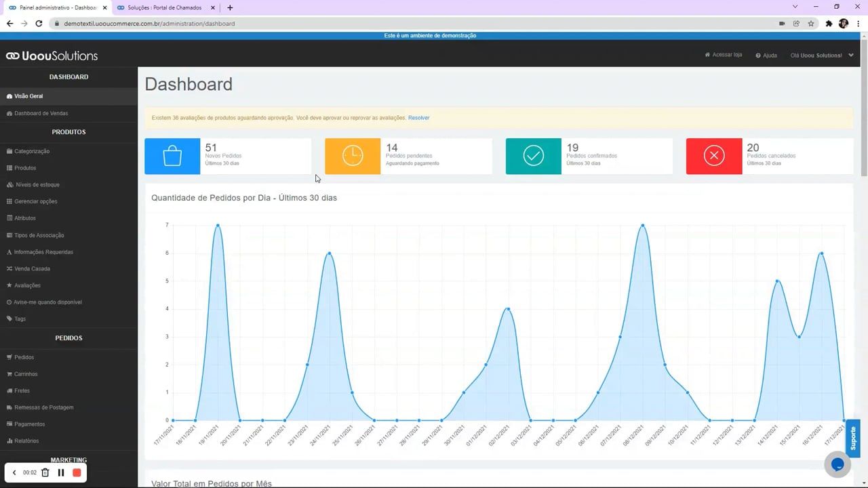Click the 19/11/2021 peak data point on chart
The width and height of the screenshot is (868, 488).
[218, 225]
